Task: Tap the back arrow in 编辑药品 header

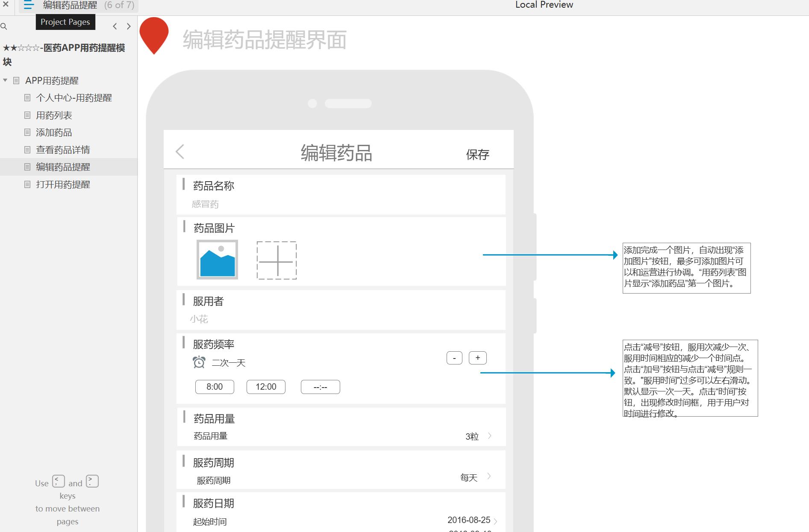Action: pyautogui.click(x=180, y=152)
